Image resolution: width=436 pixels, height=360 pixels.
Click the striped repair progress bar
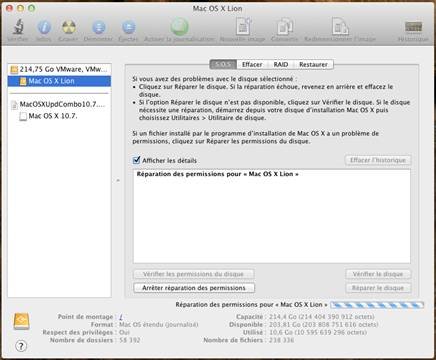point(377,305)
